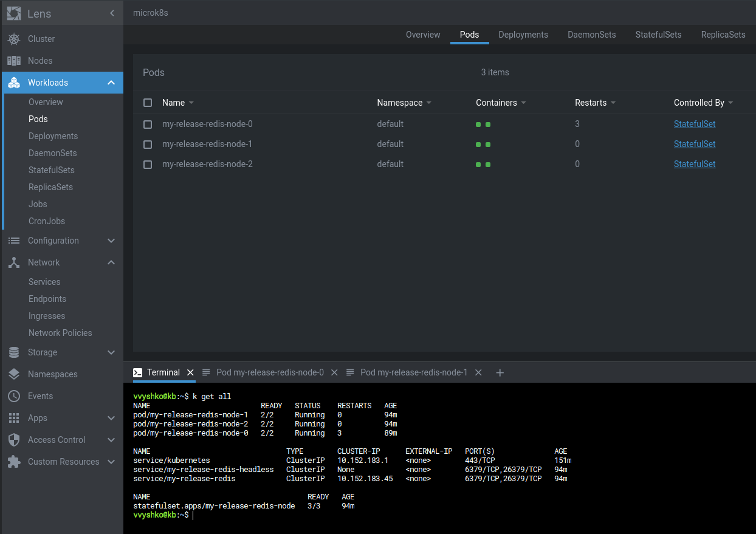Click the Storage database icon
Viewport: 756px width, 534px height.
coord(14,352)
